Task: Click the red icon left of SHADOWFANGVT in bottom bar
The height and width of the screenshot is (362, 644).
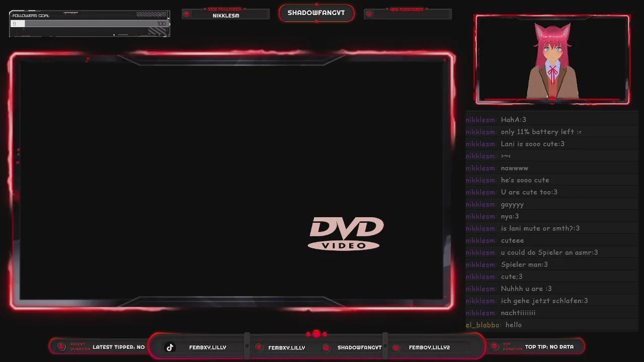Action: pyautogui.click(x=326, y=347)
